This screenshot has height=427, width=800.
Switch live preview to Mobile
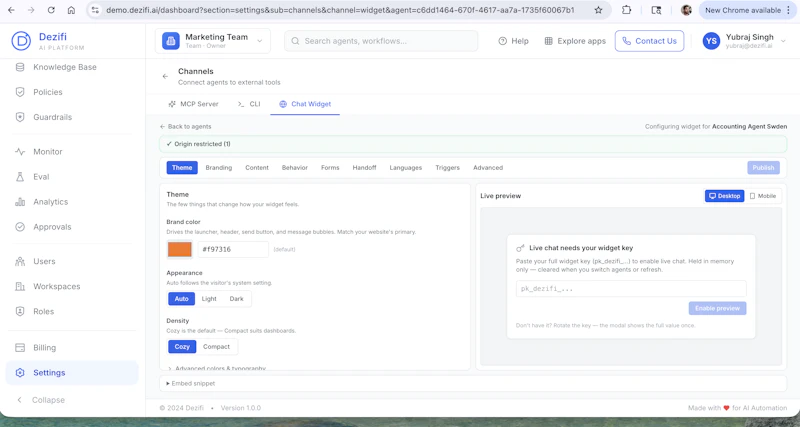(x=763, y=196)
